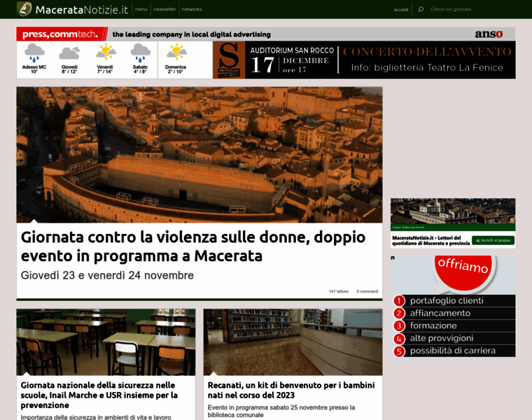Click the anso logo in banner
Screen dimensions: 532x420
coord(489,34)
